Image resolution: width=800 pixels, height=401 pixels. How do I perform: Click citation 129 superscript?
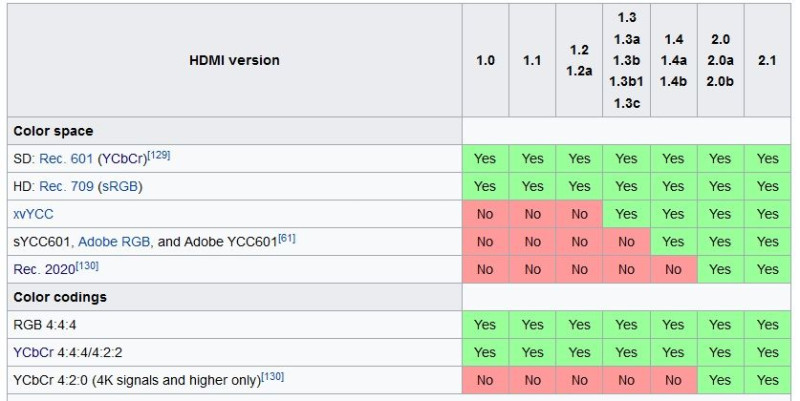pyautogui.click(x=159, y=155)
